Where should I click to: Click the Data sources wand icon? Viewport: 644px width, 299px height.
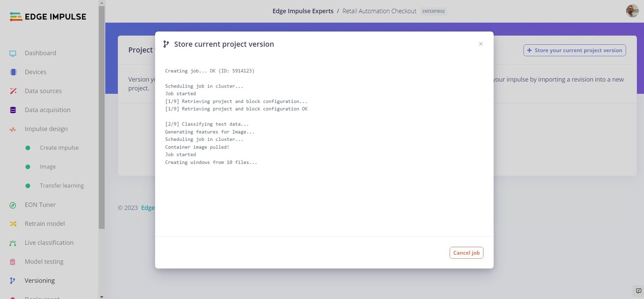13,91
